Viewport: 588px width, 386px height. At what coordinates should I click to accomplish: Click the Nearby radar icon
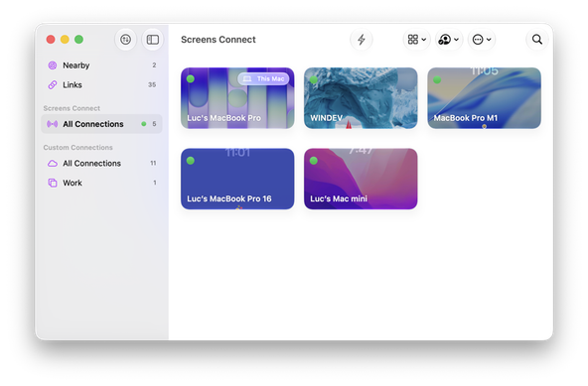pos(53,65)
